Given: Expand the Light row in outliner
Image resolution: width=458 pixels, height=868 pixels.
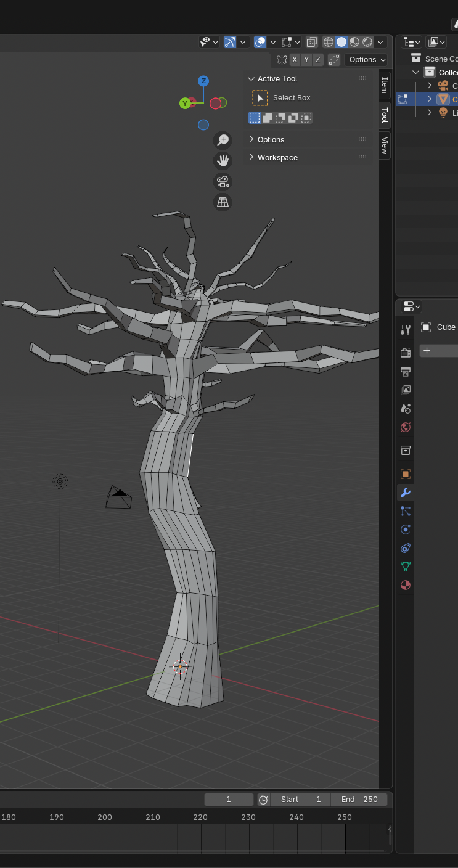Looking at the screenshot, I should click(430, 113).
